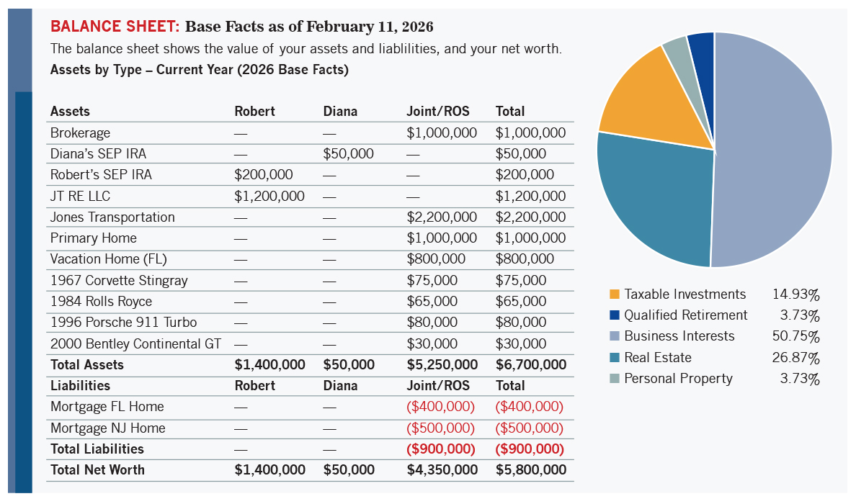The width and height of the screenshot is (856, 504).
Task: Select the Robert's SEP IRA row label
Action: point(101,175)
